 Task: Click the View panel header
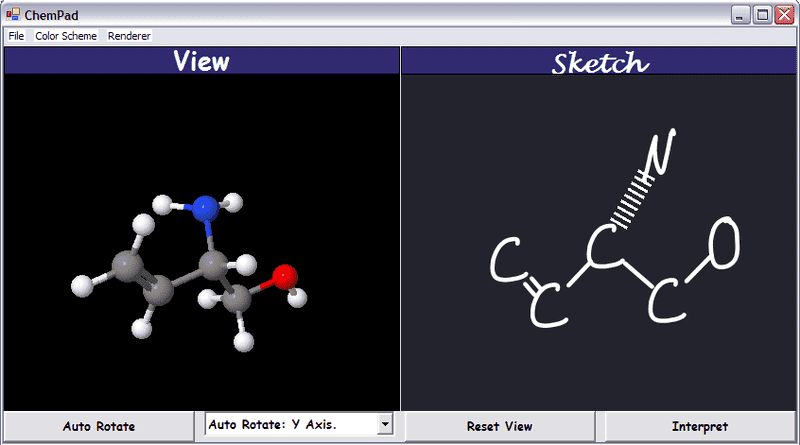[201, 61]
